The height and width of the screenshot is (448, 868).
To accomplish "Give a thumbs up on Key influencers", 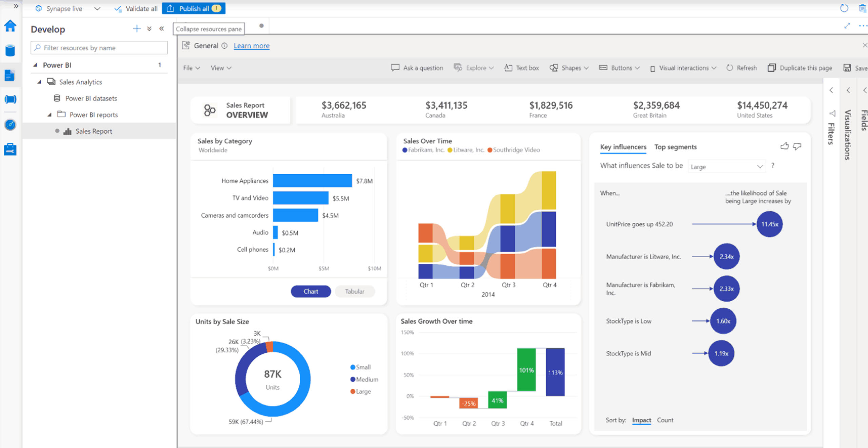I will (x=785, y=147).
